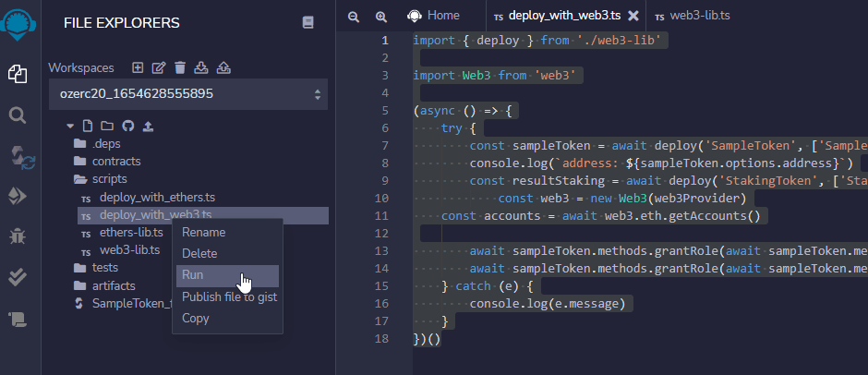Open the file explorers documentation book icon
The height and width of the screenshot is (375, 868).
(x=307, y=22)
